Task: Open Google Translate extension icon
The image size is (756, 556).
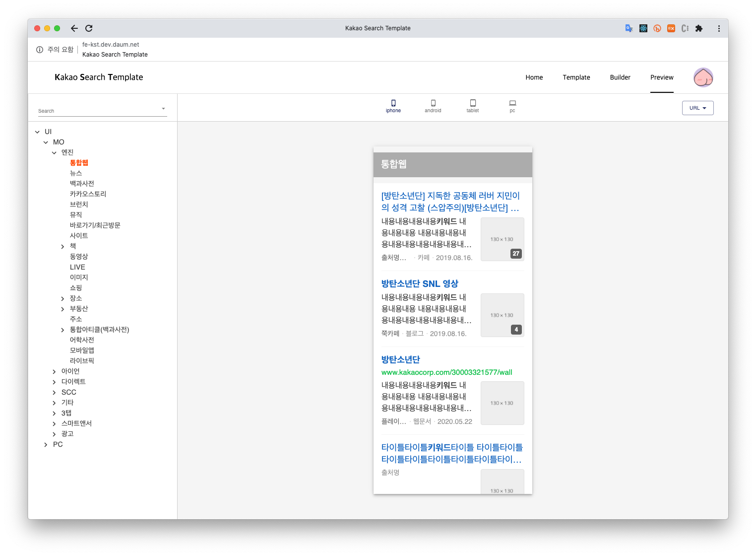Action: (629, 28)
